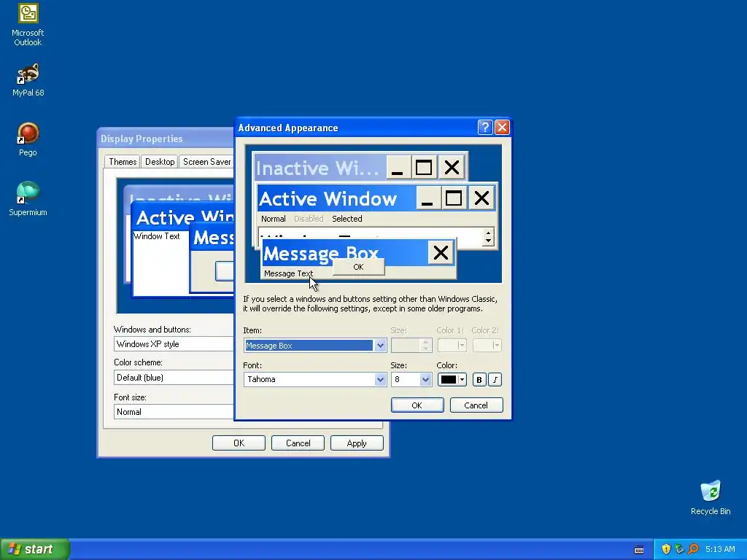The height and width of the screenshot is (560, 747).
Task: Click Apply in Display Properties window
Action: [x=357, y=443]
